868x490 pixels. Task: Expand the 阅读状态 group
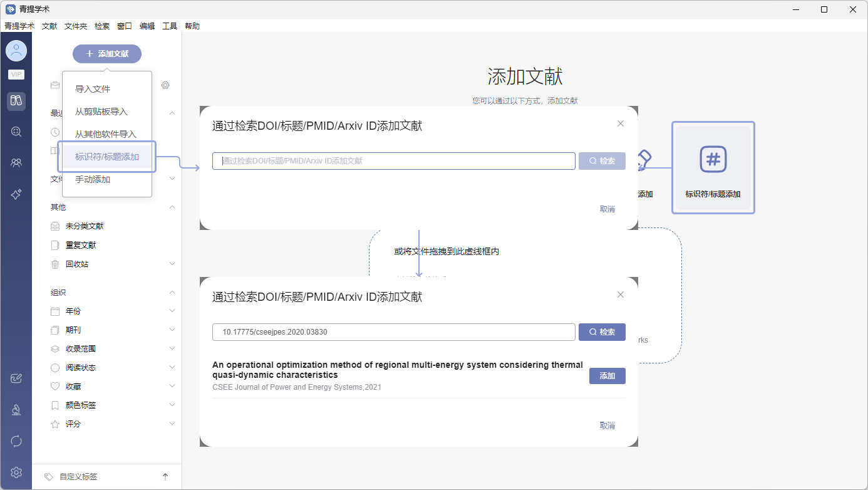point(172,367)
